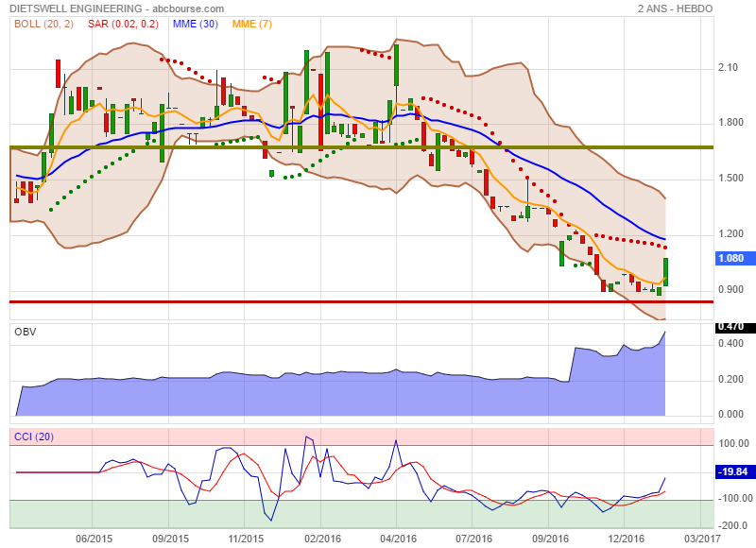Click the 2.10 price axis label
Screen dimensions: 756x548
728,67
